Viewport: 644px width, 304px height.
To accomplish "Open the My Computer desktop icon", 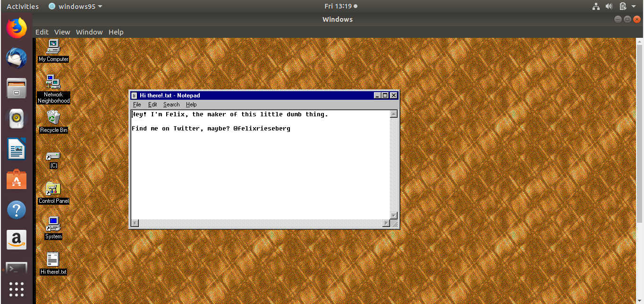I will [x=53, y=47].
